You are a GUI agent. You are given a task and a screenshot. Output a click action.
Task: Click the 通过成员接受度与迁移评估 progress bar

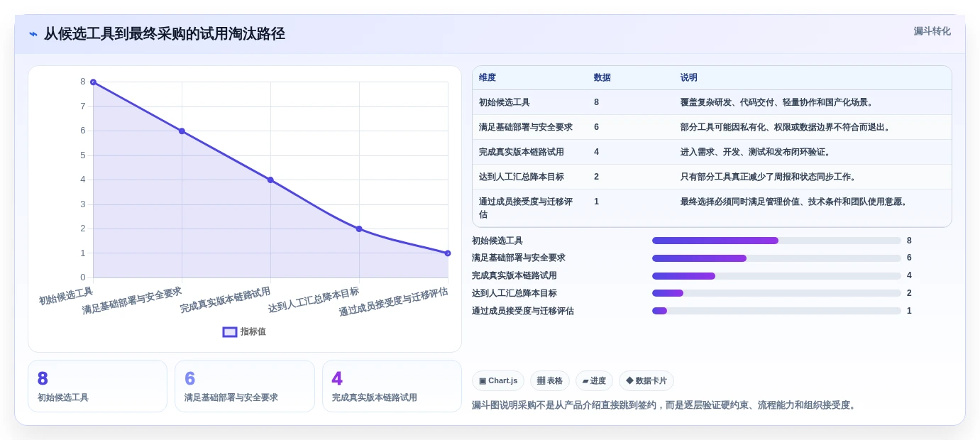point(776,311)
